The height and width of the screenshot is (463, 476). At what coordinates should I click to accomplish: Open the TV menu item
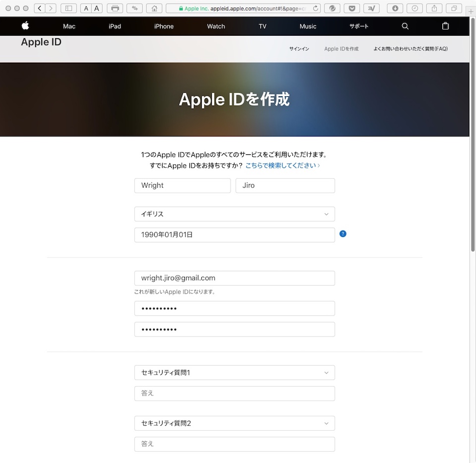pos(263,26)
